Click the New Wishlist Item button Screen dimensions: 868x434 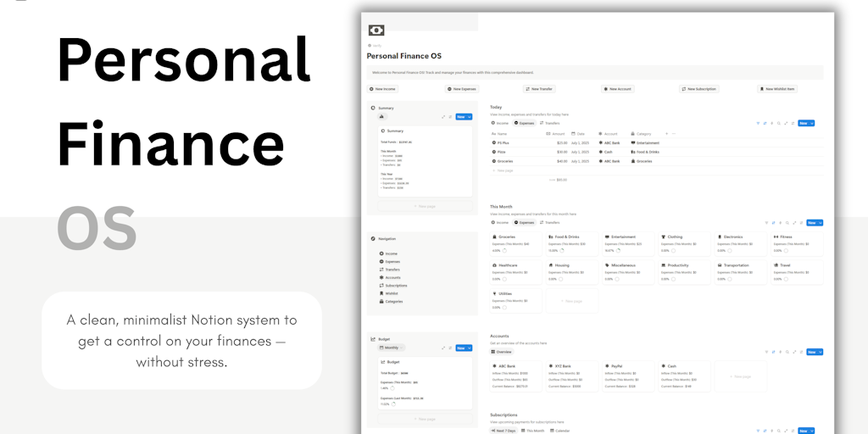click(x=777, y=88)
